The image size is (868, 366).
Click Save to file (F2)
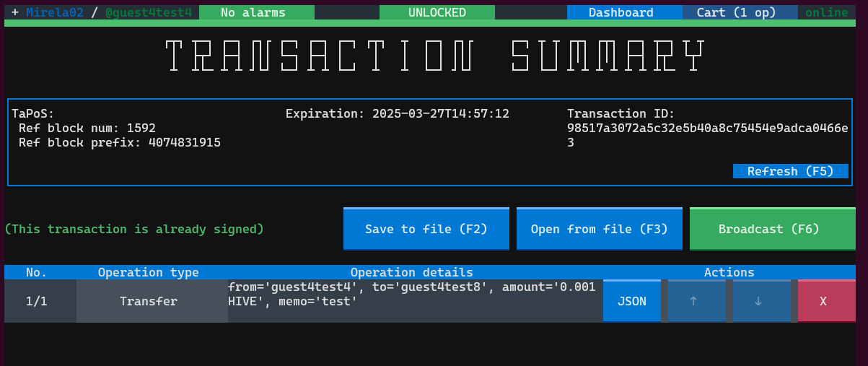(x=426, y=229)
